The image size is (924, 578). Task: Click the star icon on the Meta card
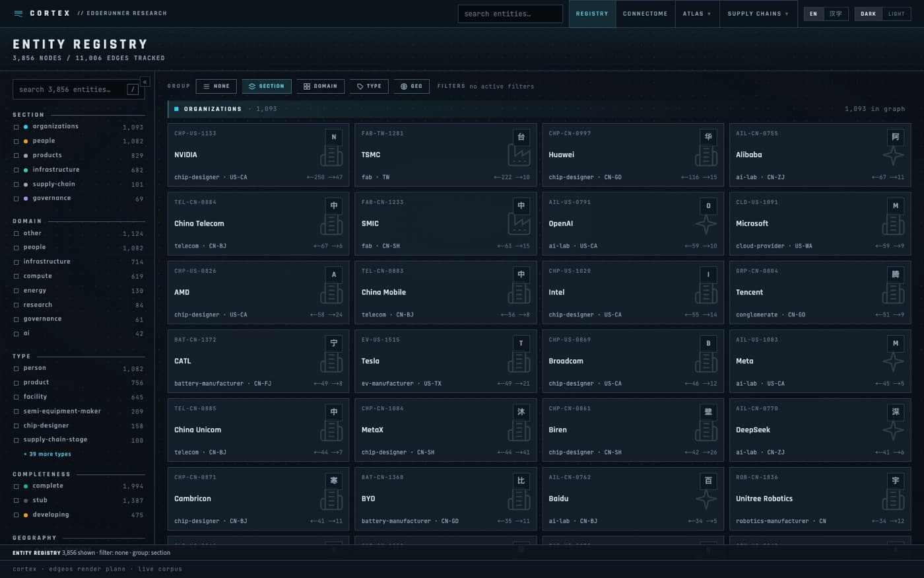tap(893, 362)
